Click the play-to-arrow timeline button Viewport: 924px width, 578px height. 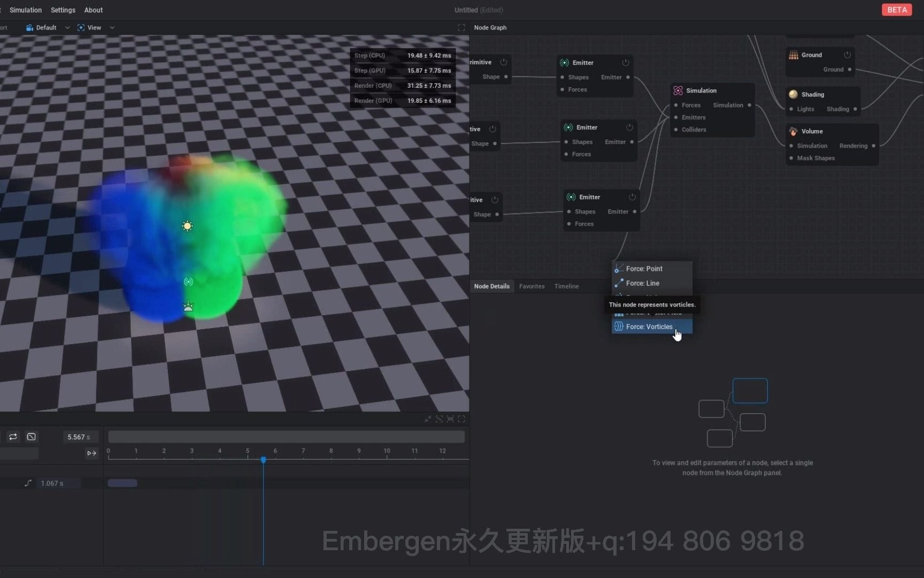click(x=91, y=453)
